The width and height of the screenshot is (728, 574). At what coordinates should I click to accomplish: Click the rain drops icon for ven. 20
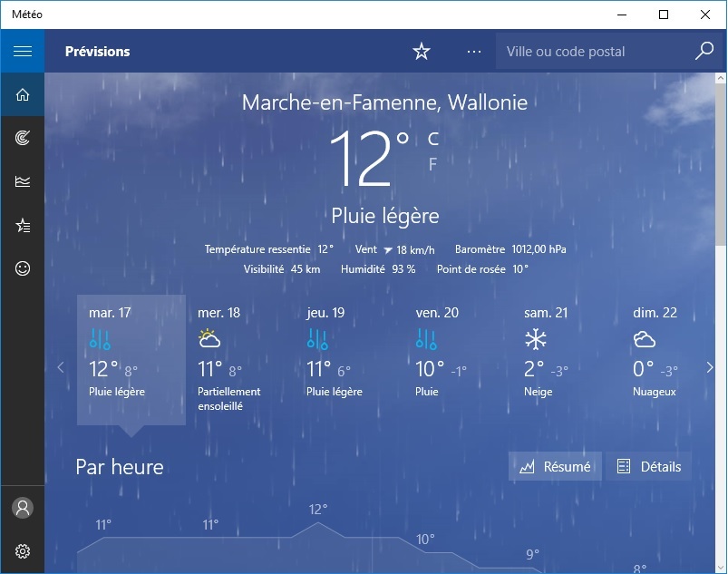(426, 339)
